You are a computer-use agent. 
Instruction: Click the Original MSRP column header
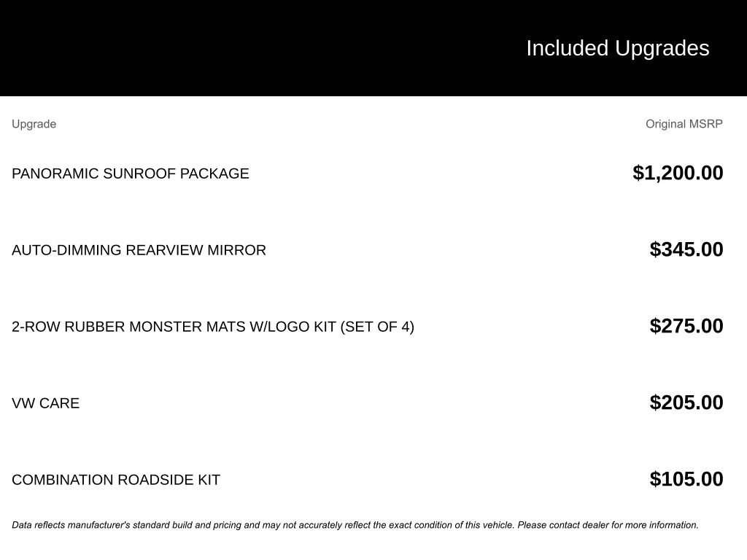[684, 124]
